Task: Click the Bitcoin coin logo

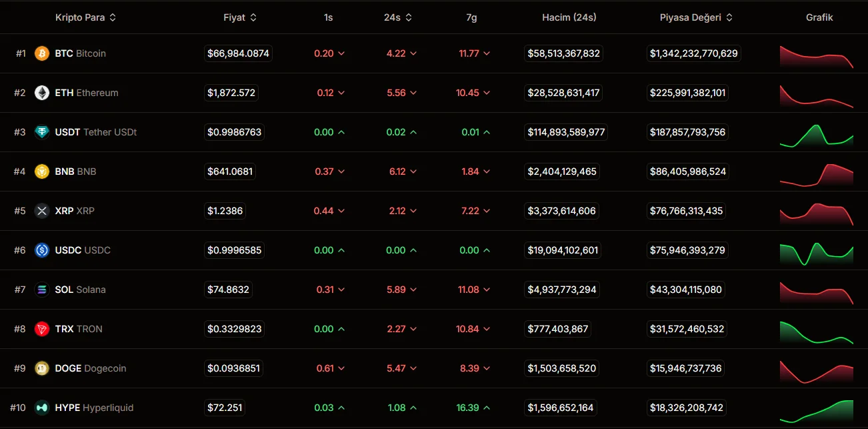Action: point(42,53)
